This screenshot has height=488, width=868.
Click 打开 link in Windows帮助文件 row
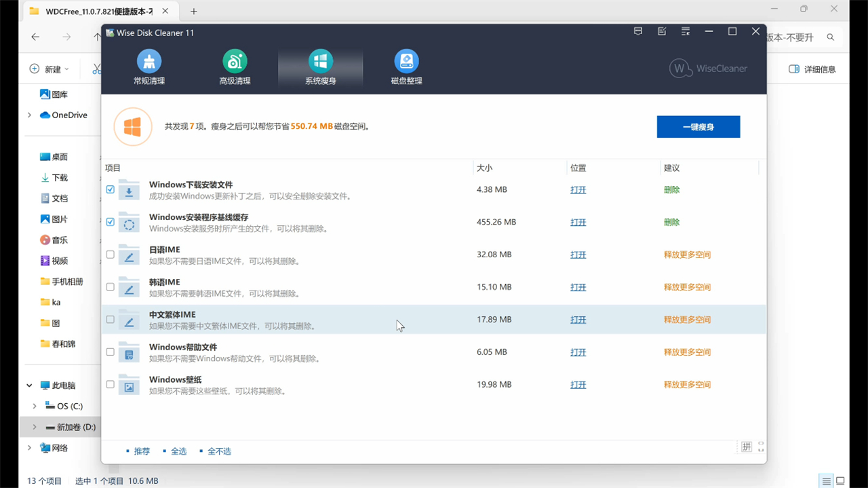pos(578,352)
